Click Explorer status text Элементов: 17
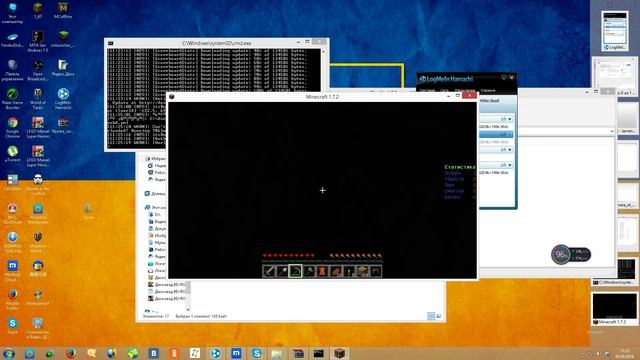The height and width of the screenshot is (360, 640). tap(156, 316)
